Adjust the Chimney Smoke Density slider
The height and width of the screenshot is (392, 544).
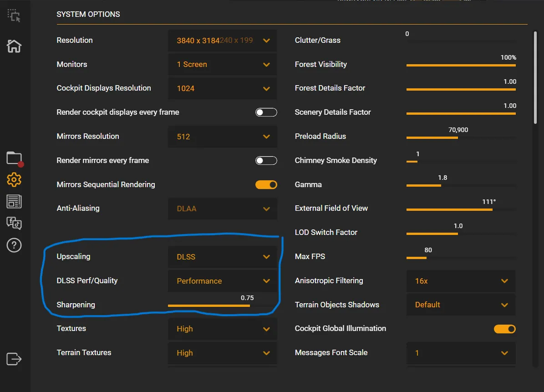tap(461, 162)
